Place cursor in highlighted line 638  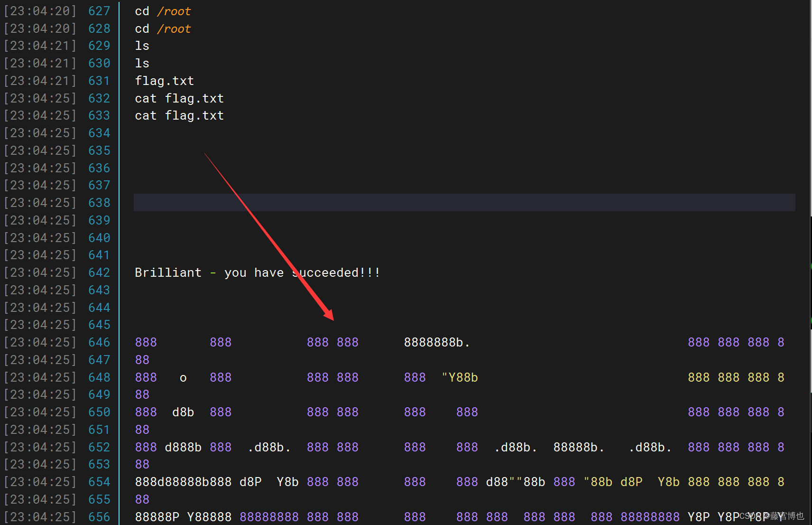pos(464,203)
